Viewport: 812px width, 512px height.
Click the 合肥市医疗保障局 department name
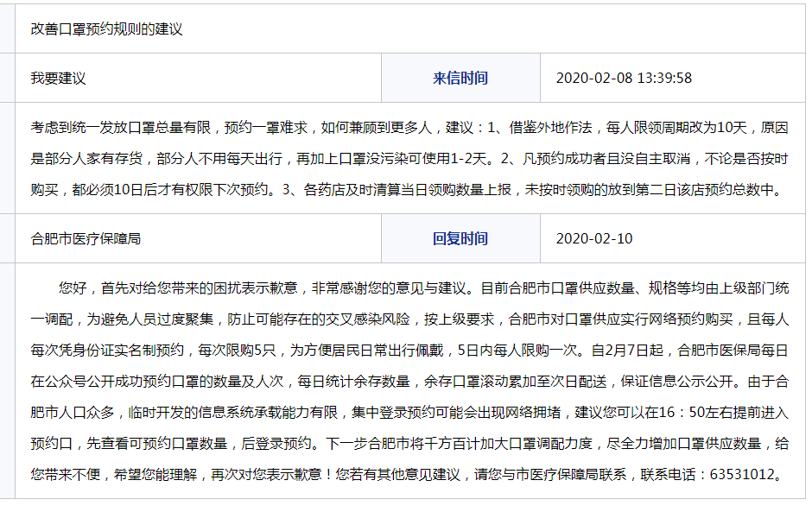point(86,239)
